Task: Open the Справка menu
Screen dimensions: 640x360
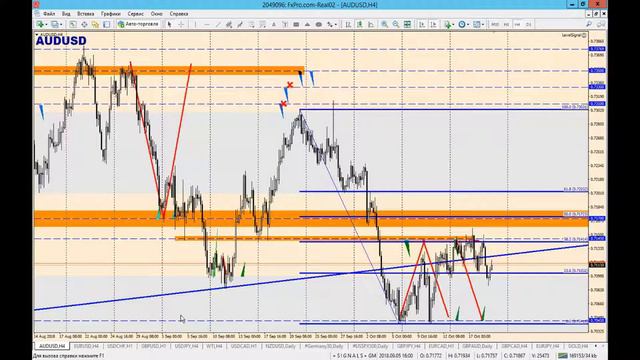Action: click(179, 14)
